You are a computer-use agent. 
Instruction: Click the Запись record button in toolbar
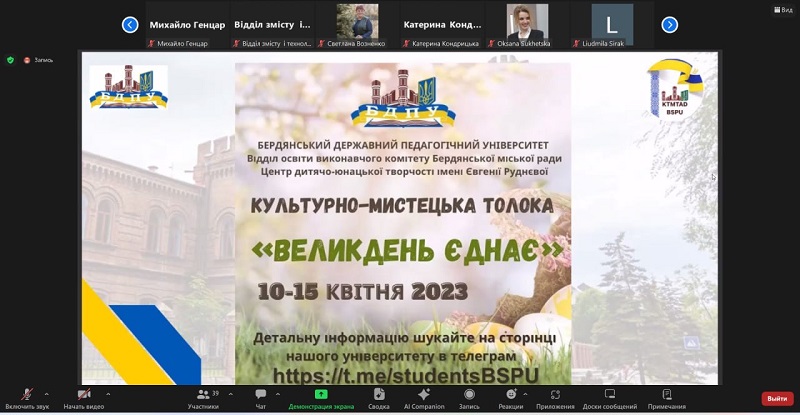tap(469, 399)
